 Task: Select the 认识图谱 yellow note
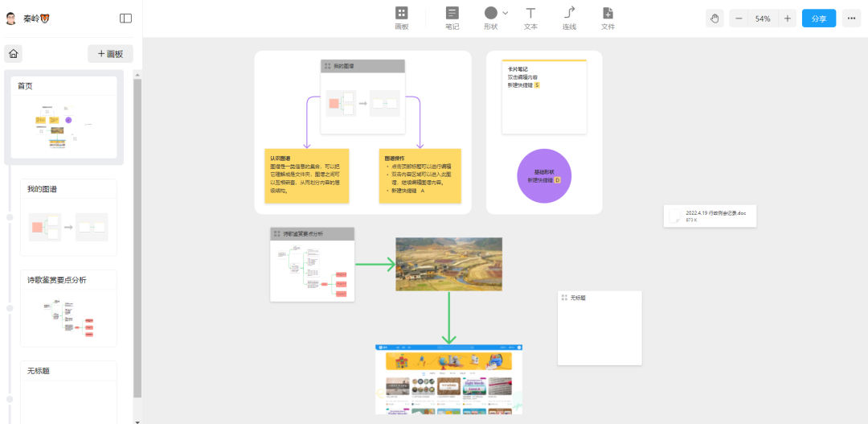307,175
